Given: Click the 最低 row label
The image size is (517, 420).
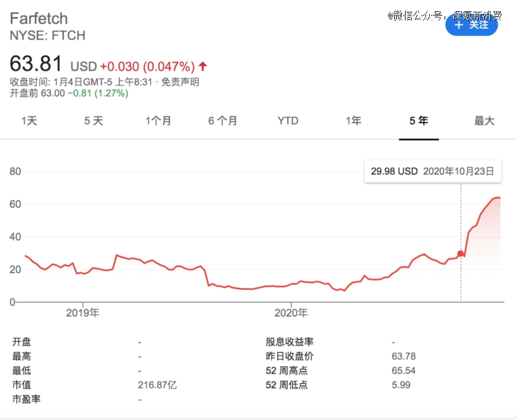Looking at the screenshot, I should click(21, 371).
